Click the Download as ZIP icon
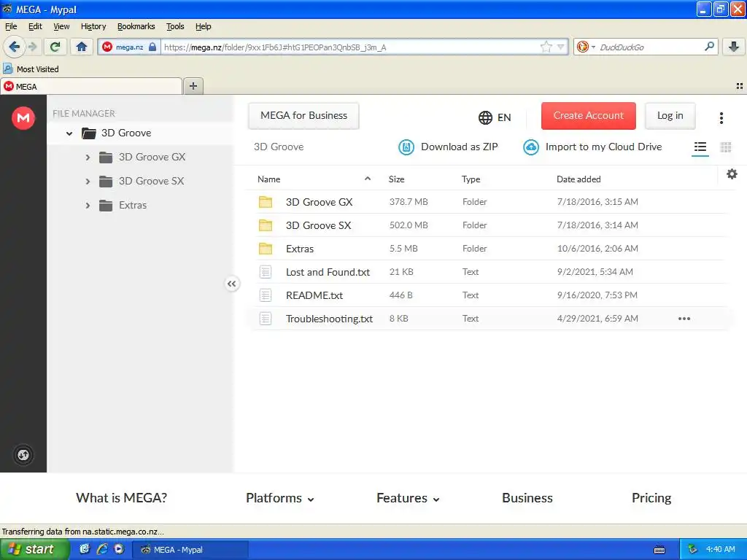The width and height of the screenshot is (747, 560). click(406, 147)
